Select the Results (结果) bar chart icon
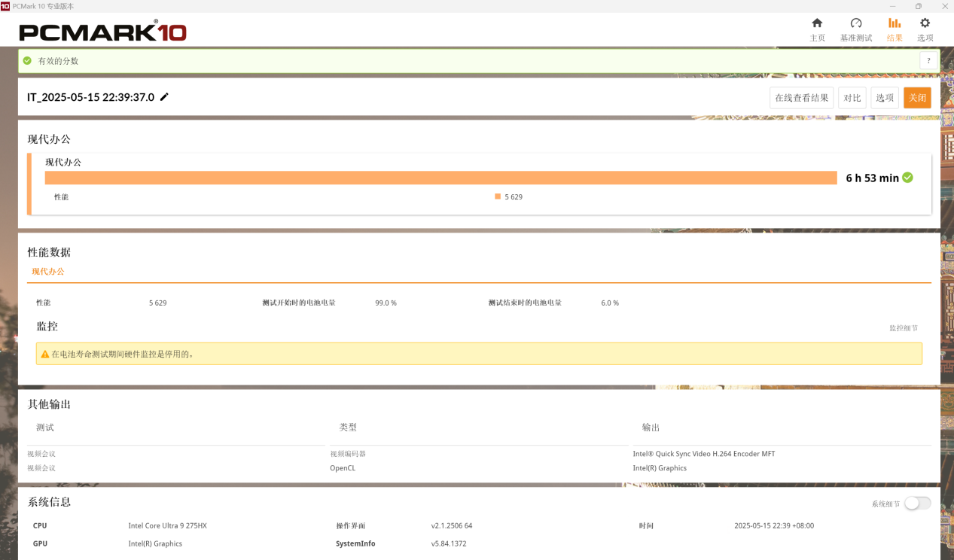 tap(895, 23)
